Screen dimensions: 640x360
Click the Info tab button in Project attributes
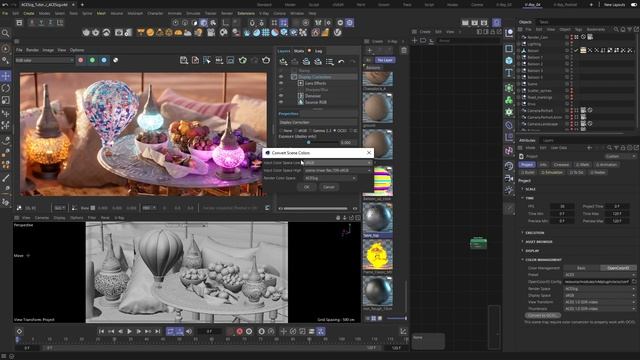(543, 164)
